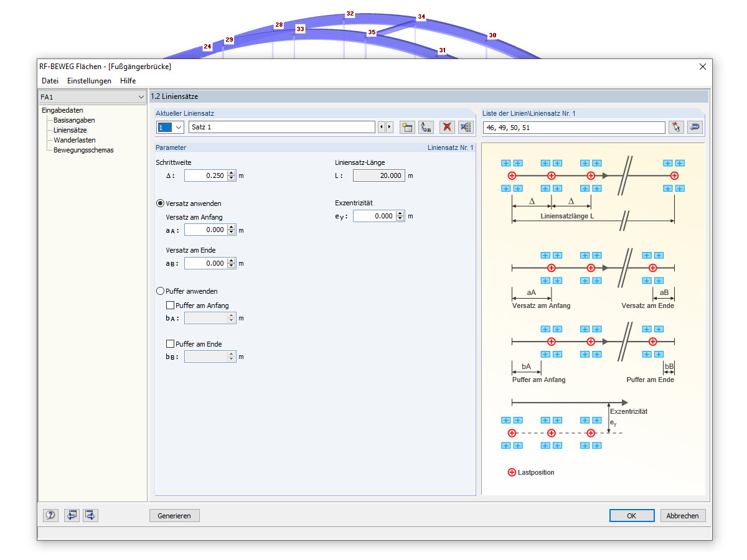Decrease Versatz am Anfang aA value

click(x=232, y=233)
